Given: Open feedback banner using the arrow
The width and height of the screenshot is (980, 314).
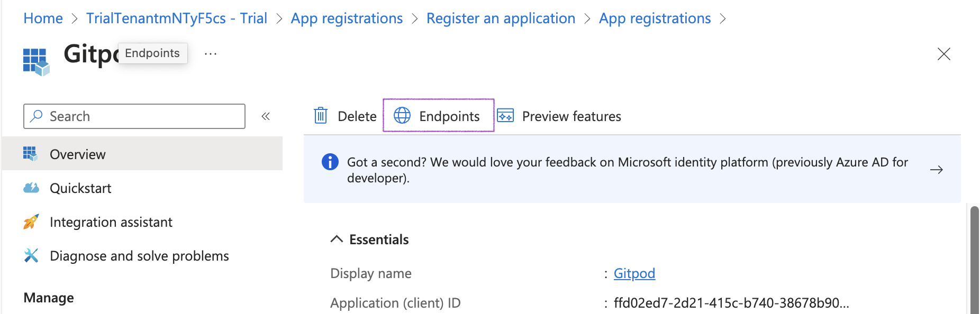Looking at the screenshot, I should click(936, 170).
